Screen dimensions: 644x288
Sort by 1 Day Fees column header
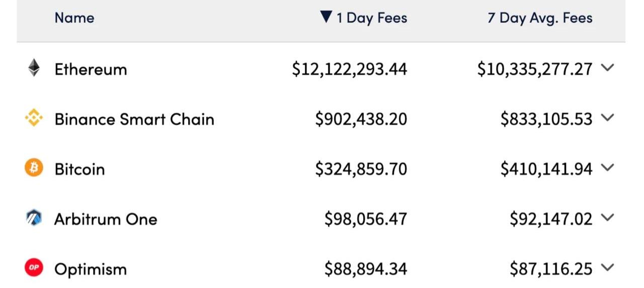point(372,18)
